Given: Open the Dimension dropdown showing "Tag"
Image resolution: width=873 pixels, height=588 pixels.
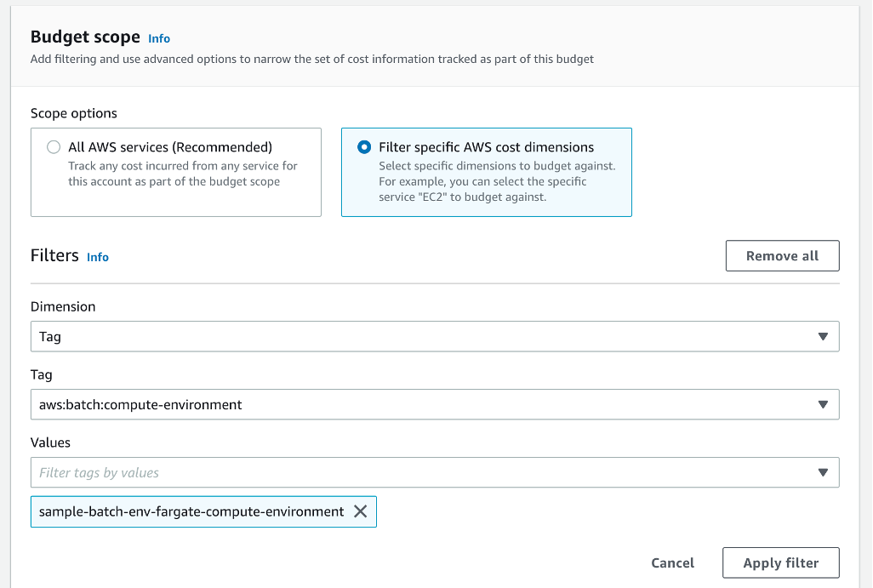Looking at the screenshot, I should point(435,336).
